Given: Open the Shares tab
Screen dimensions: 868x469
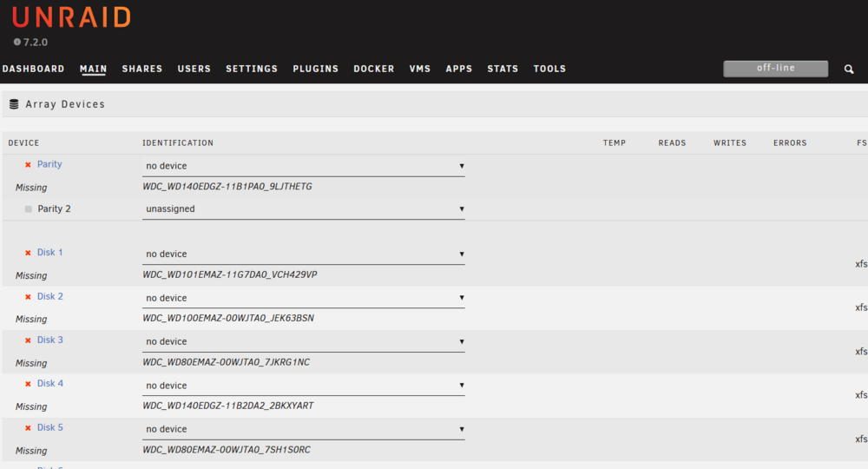Looking at the screenshot, I should (x=142, y=69).
